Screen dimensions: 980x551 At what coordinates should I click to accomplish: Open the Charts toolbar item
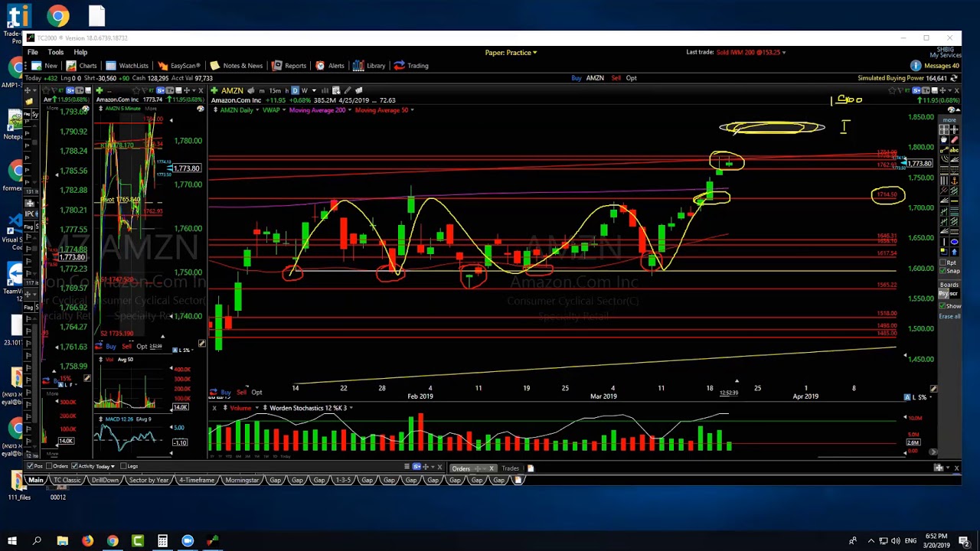(82, 66)
